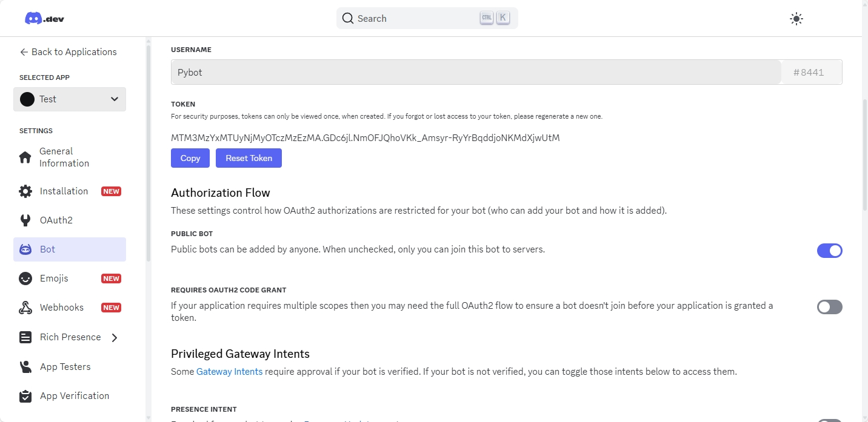Click the NEW badge beside Installation

(111, 191)
